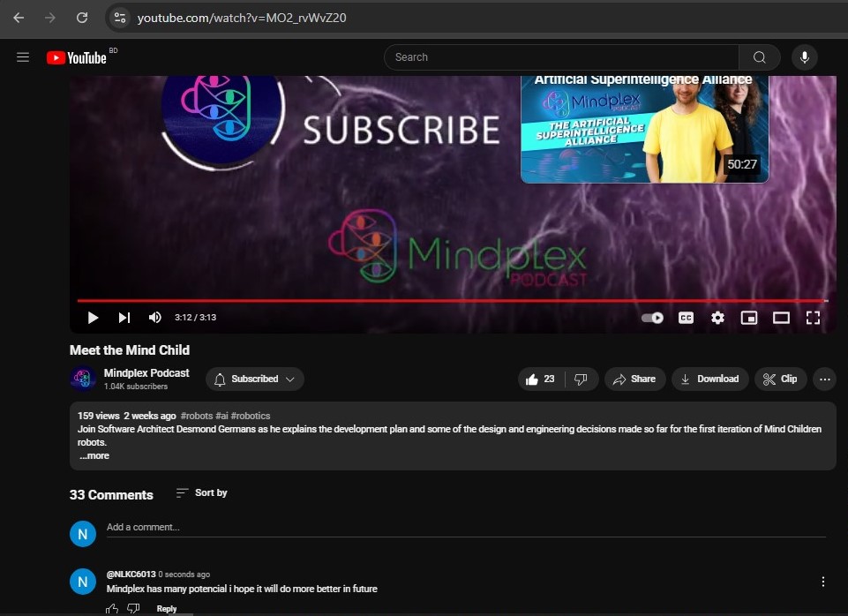Click Mindplex channel logo in end screen
848x616 pixels.
223,119
